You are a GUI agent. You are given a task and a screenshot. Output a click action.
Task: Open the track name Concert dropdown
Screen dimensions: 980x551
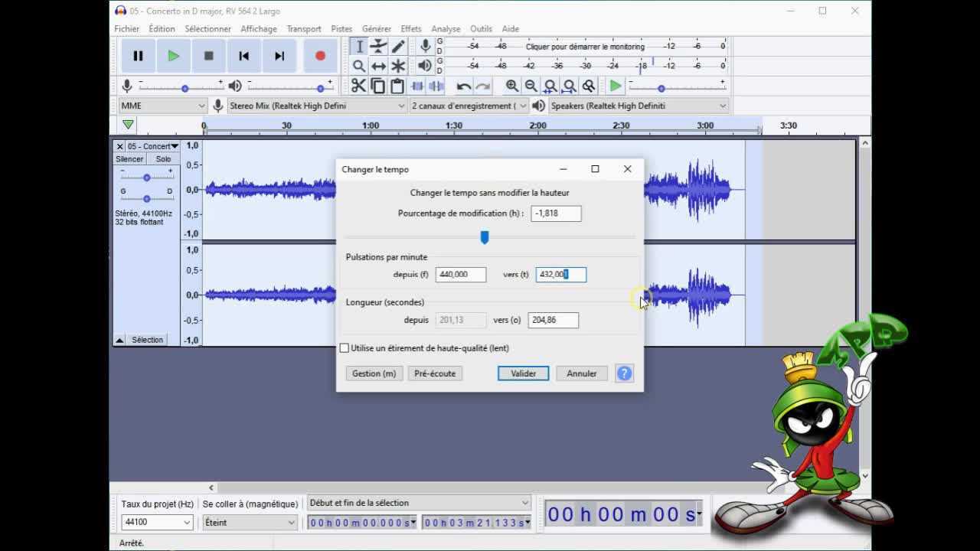point(152,146)
